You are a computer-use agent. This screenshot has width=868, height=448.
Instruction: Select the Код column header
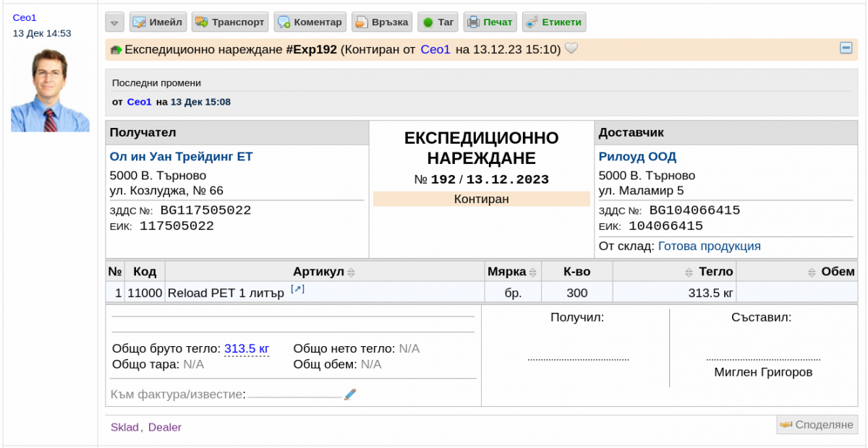coord(145,272)
